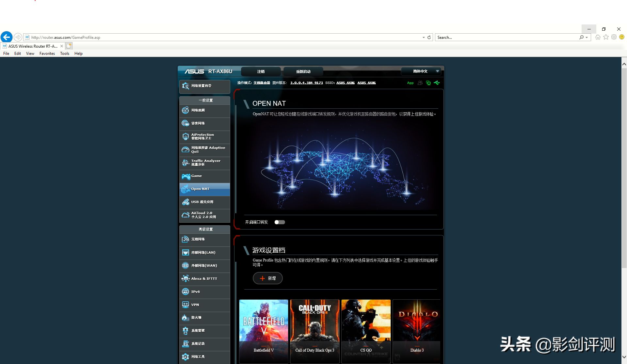Close the ASUS Wireless Router tab
This screenshot has height=364, width=627.
(61, 46)
